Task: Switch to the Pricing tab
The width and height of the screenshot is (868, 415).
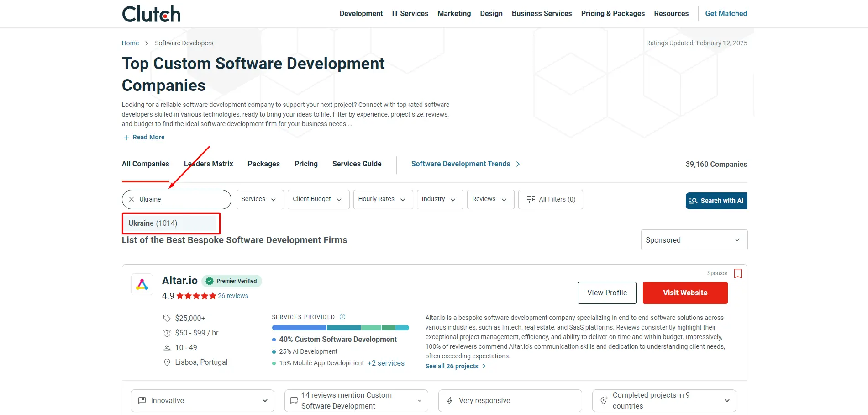Action: [306, 164]
